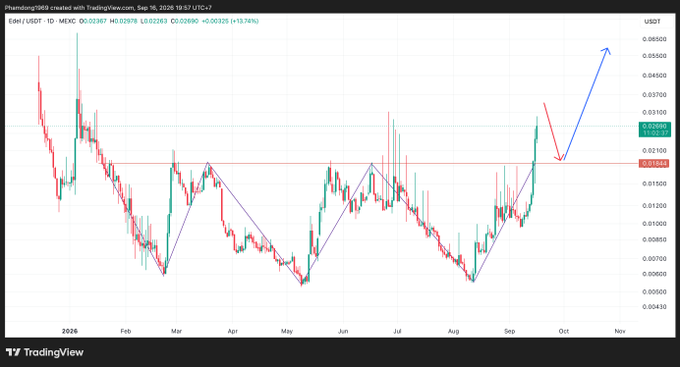
Task: Click the 0.03700 price axis label
Action: (x=654, y=95)
